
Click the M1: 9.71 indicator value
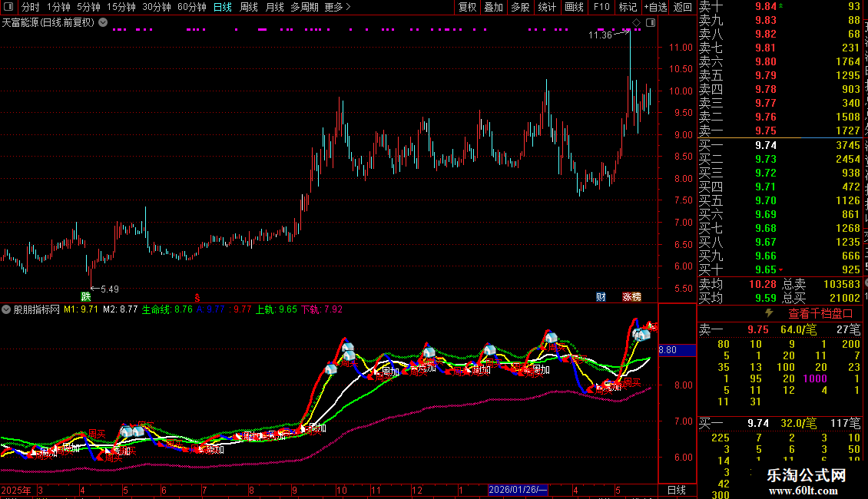coord(81,309)
